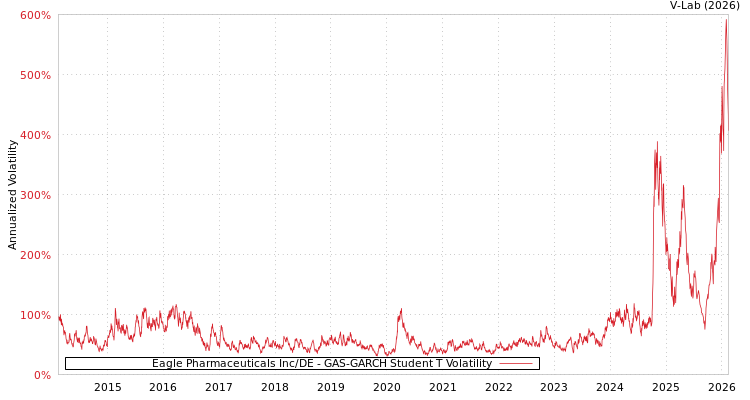Click the 2017 x-axis label
The height and width of the screenshot is (400, 750).
pyautogui.click(x=219, y=387)
